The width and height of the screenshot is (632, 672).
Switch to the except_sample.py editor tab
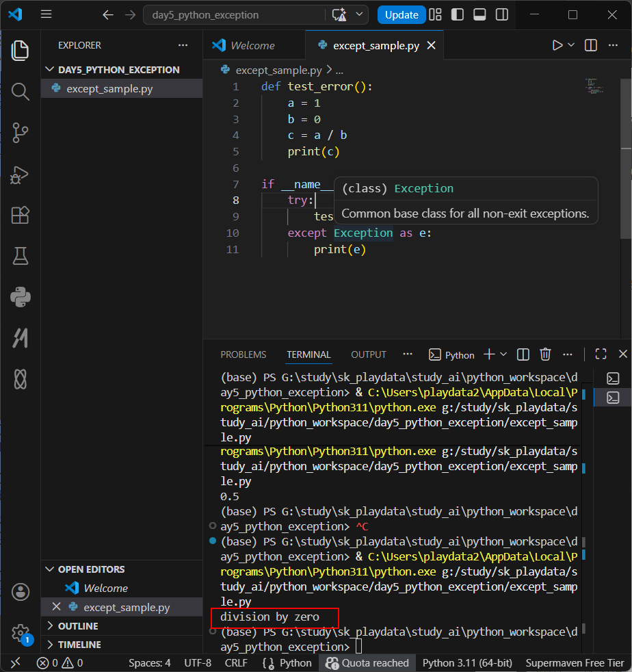tap(376, 45)
